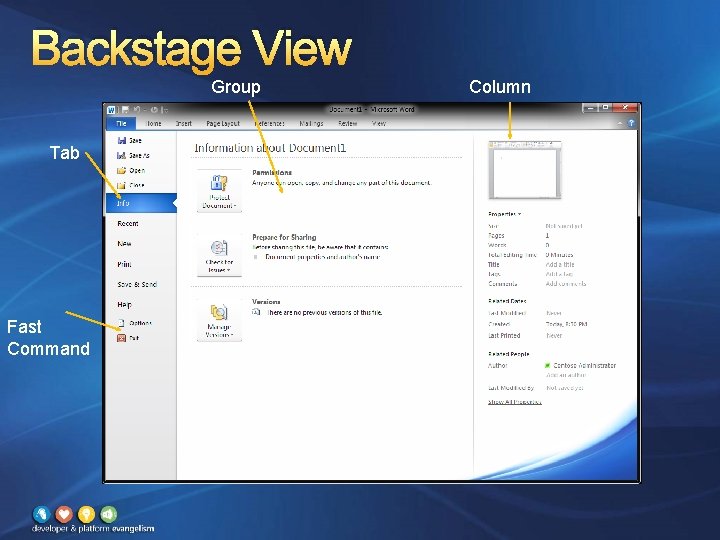
Task: Click the Exit command label
Action: [134, 338]
